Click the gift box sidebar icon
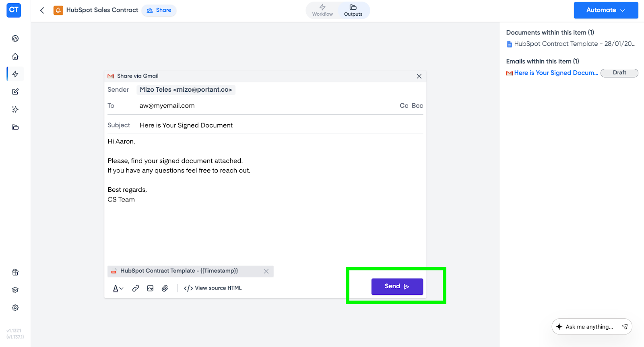 (15, 272)
